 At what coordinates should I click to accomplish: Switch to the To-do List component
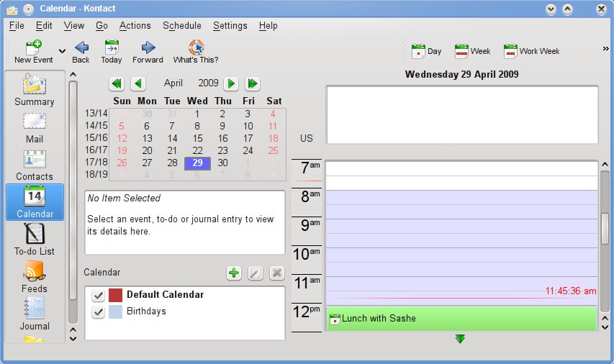(35, 239)
